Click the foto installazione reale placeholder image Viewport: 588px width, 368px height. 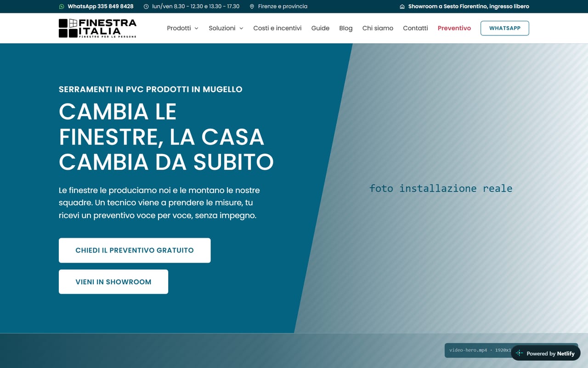(441, 188)
